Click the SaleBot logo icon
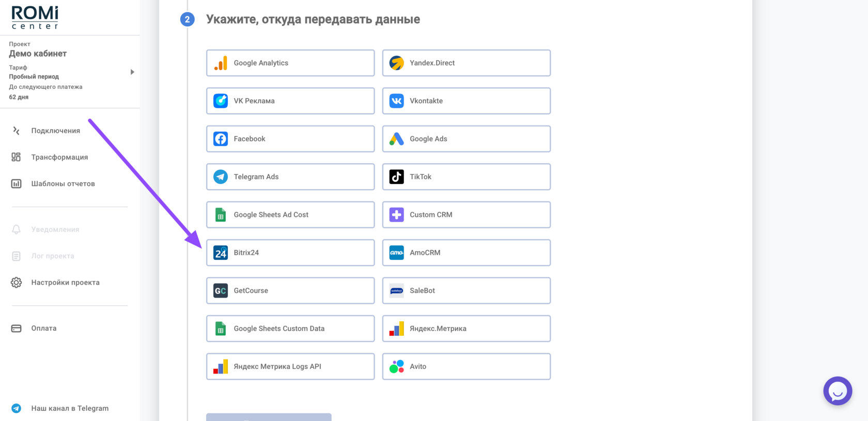868x421 pixels. point(396,291)
